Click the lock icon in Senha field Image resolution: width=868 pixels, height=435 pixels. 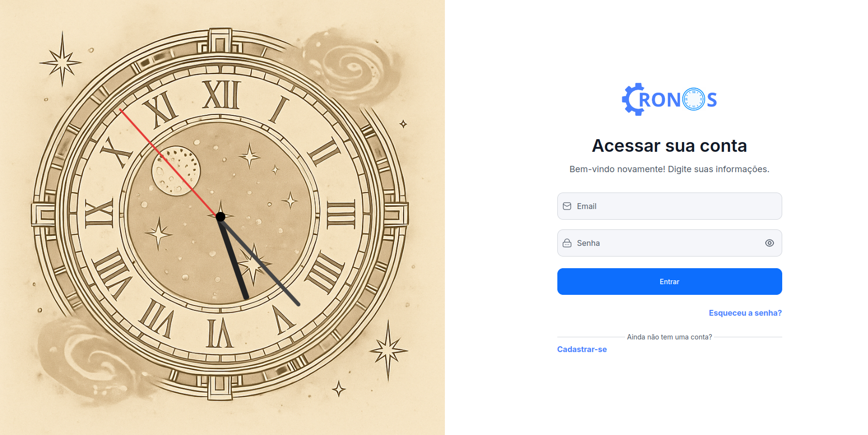(x=567, y=243)
